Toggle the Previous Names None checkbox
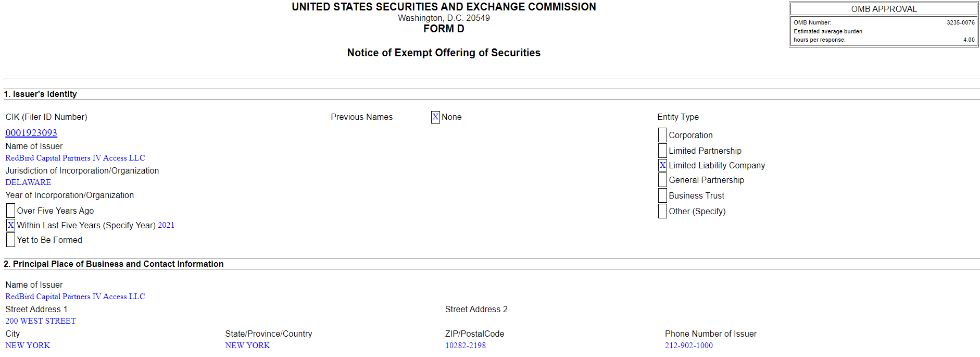 coord(435,117)
